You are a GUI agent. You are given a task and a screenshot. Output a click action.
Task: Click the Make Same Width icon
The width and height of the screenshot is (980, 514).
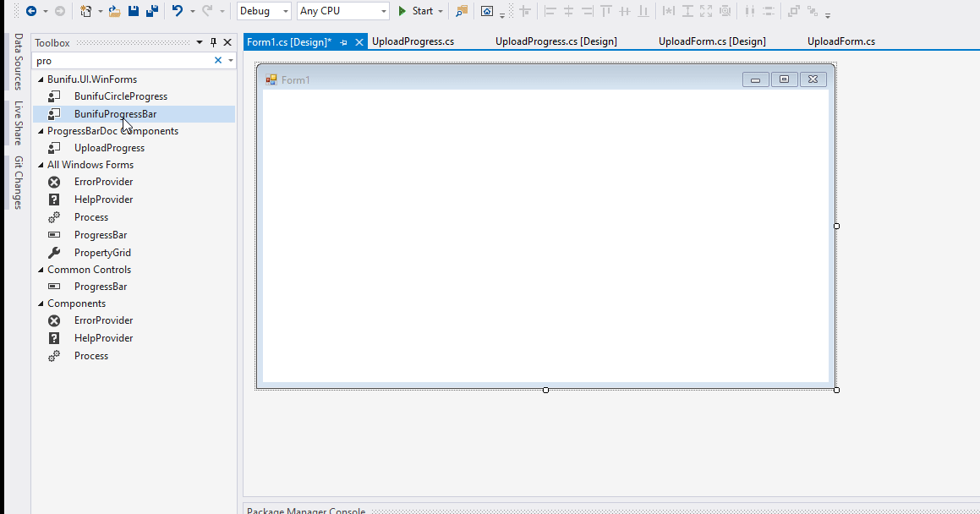click(669, 11)
